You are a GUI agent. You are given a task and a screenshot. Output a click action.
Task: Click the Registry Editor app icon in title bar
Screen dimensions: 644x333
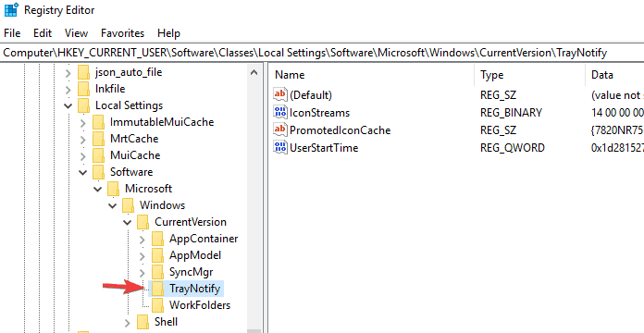click(x=11, y=10)
